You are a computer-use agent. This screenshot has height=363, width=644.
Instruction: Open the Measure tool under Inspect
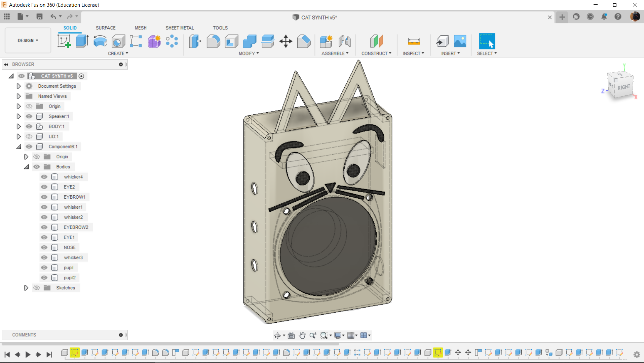414,41
